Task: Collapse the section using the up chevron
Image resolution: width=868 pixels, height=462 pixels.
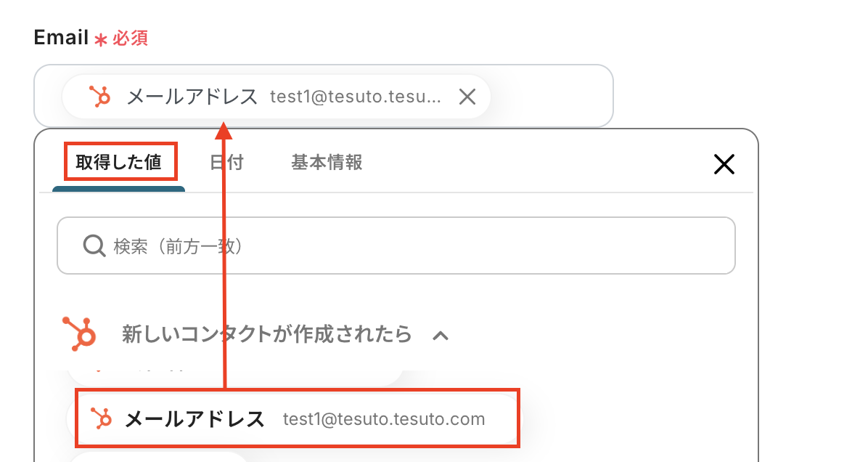Action: [x=441, y=335]
